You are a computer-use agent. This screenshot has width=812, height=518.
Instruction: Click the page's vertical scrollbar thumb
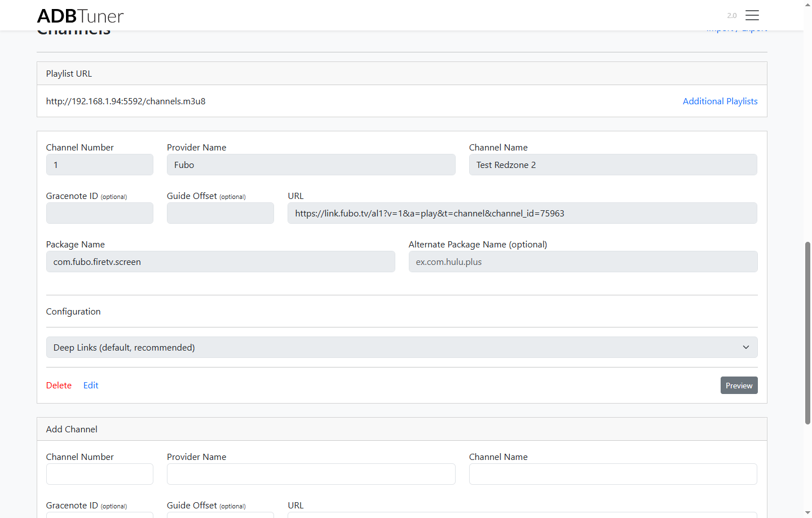[807, 333]
